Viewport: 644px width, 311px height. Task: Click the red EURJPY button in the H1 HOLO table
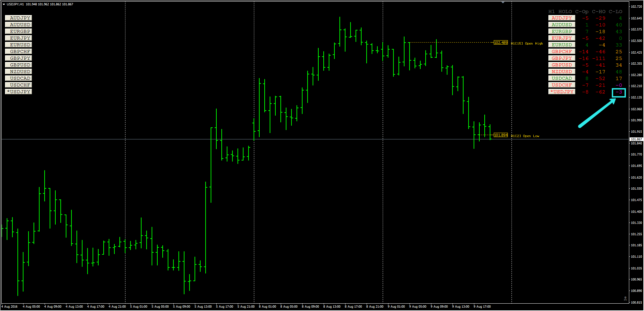(562, 38)
